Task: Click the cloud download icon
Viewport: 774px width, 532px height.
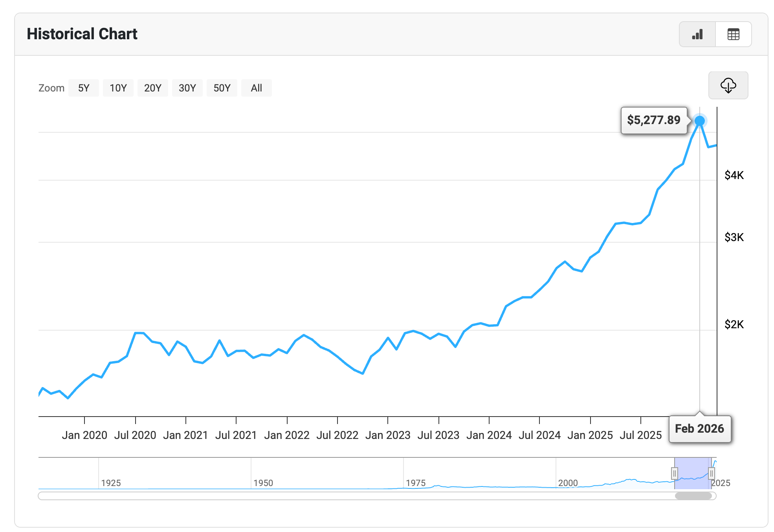Action: pyautogui.click(x=728, y=85)
